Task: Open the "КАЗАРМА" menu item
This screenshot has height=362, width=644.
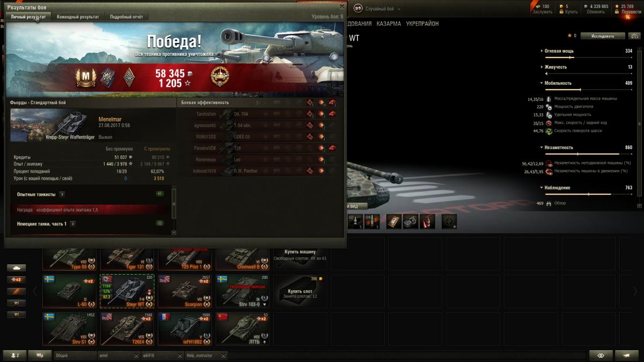Action: (389, 24)
